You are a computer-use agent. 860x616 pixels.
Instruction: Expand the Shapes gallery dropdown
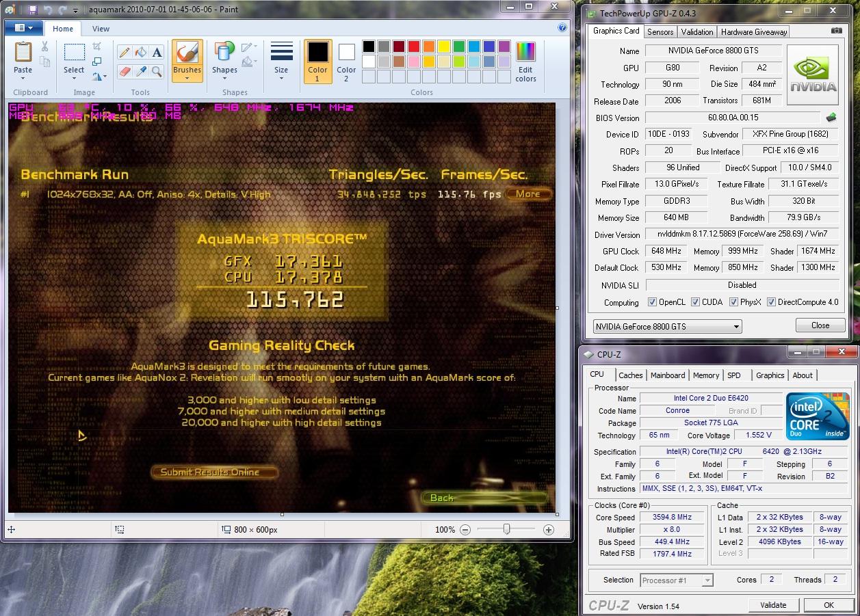224,77
